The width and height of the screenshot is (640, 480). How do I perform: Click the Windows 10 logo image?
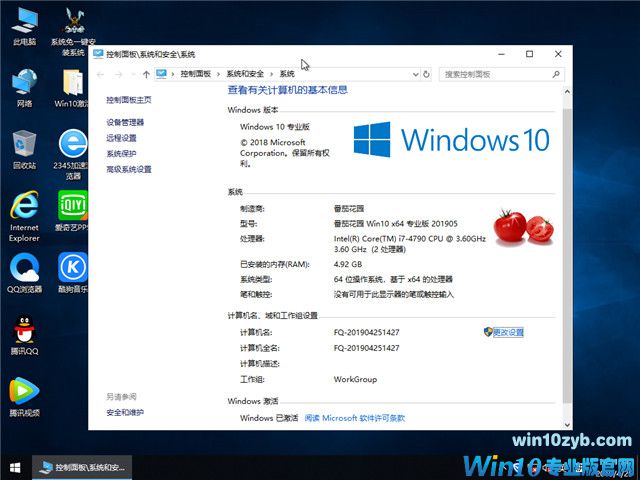click(x=451, y=140)
